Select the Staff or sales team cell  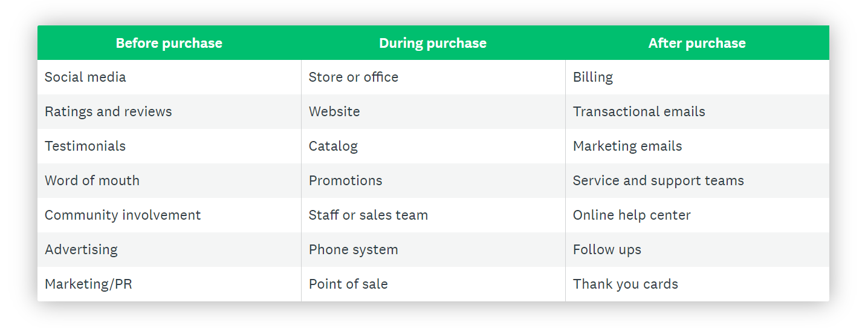[x=368, y=215]
